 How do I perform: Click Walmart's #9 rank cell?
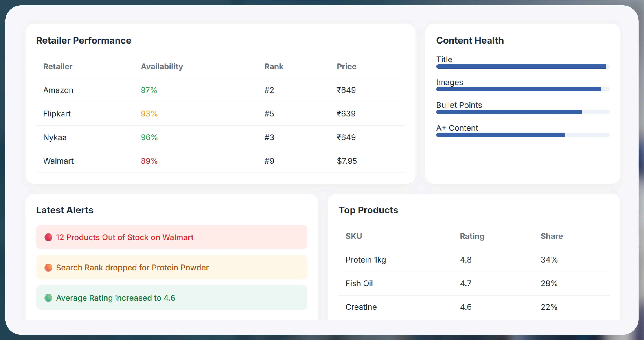tap(269, 161)
